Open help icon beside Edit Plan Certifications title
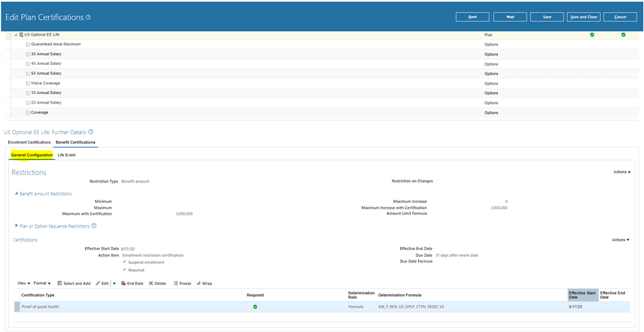 (x=89, y=18)
